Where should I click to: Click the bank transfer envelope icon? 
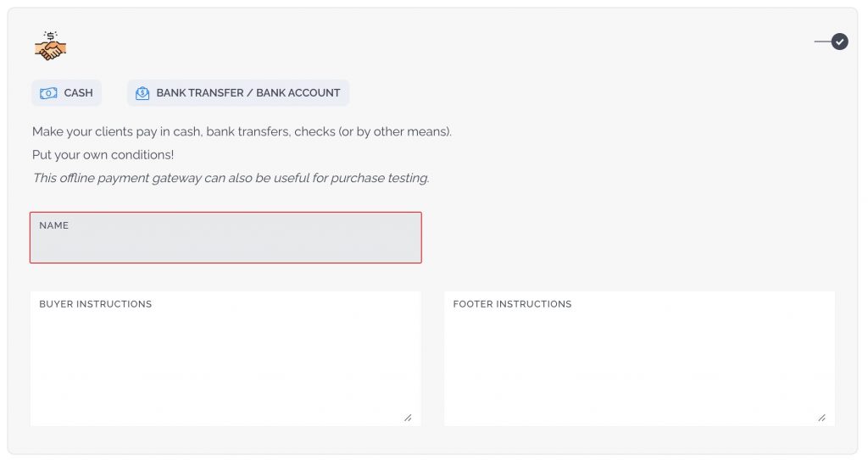tap(142, 93)
